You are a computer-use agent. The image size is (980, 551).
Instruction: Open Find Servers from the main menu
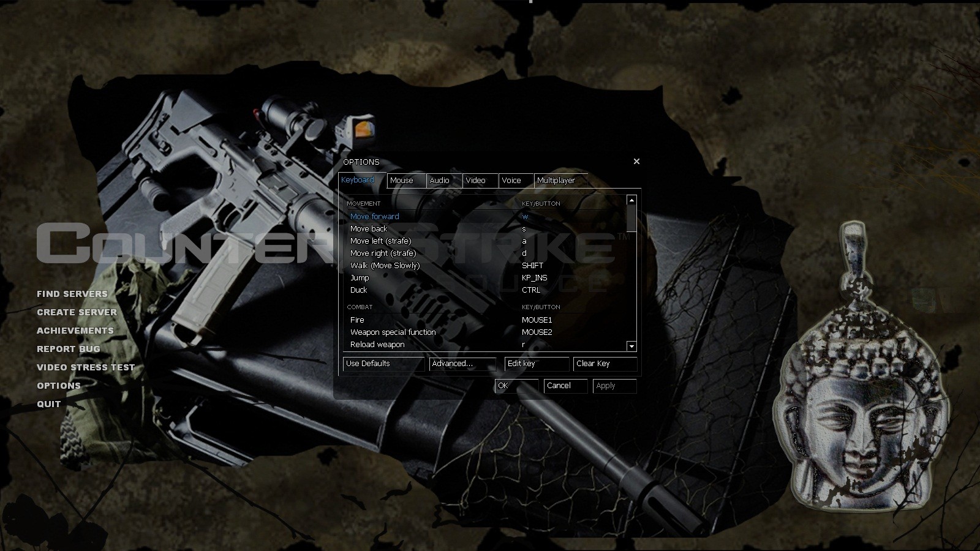(x=72, y=294)
